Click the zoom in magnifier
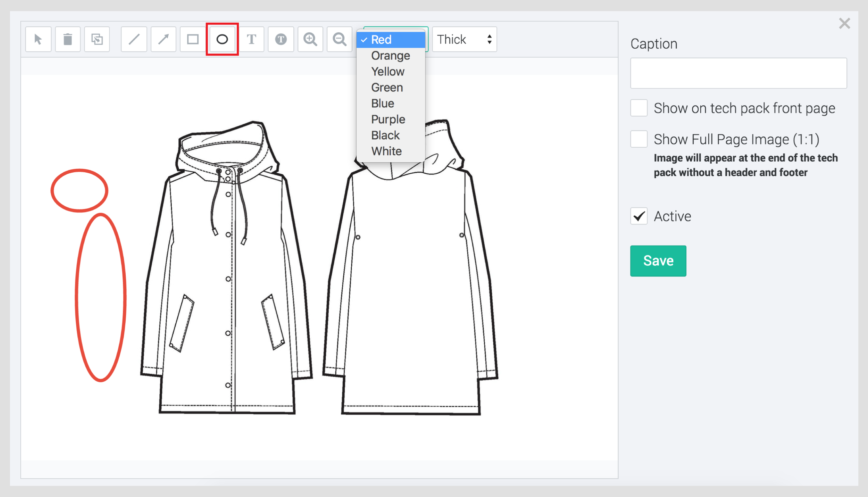The image size is (868, 497). point(310,39)
